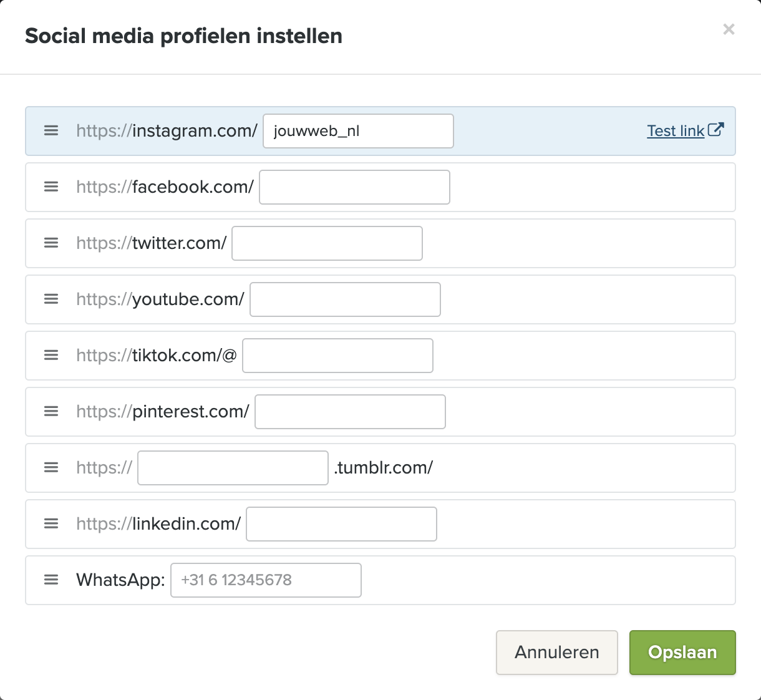761x700 pixels.
Task: Focus the Pinterest username field
Action: pos(350,412)
